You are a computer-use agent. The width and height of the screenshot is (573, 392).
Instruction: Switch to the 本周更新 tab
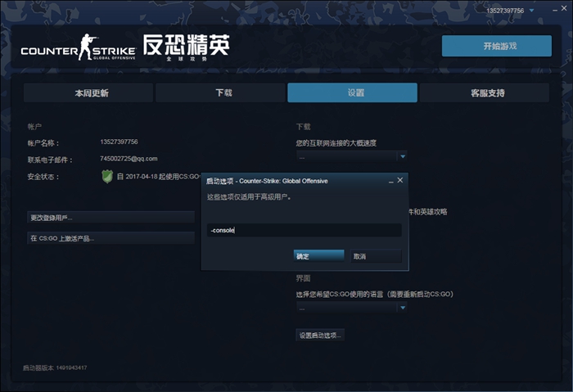(87, 92)
